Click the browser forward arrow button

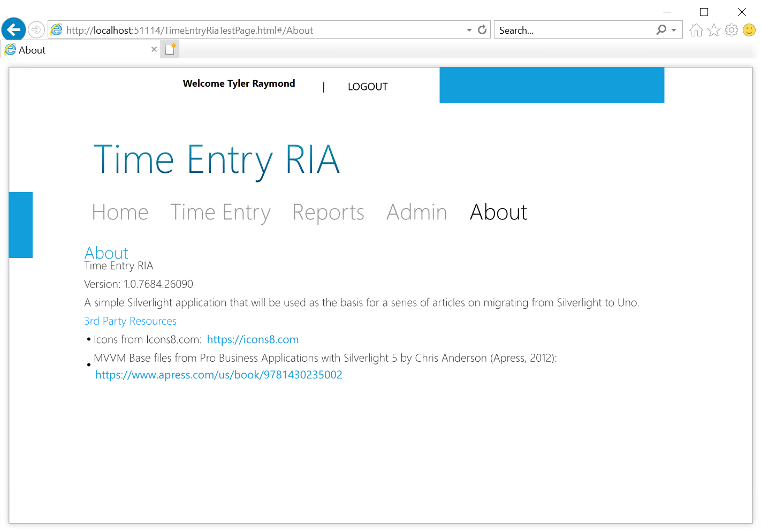pos(36,30)
